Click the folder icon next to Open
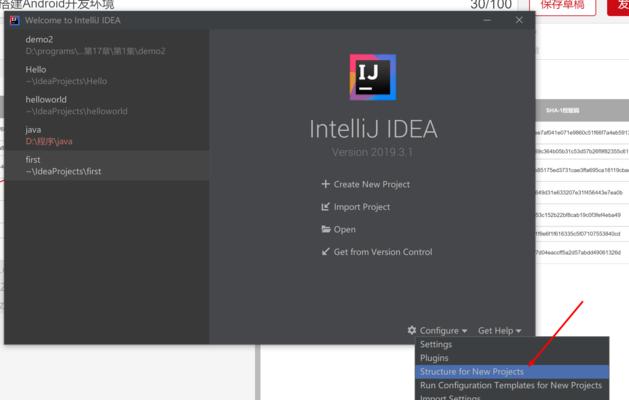Viewport: 629px width, 400px height. click(326, 229)
